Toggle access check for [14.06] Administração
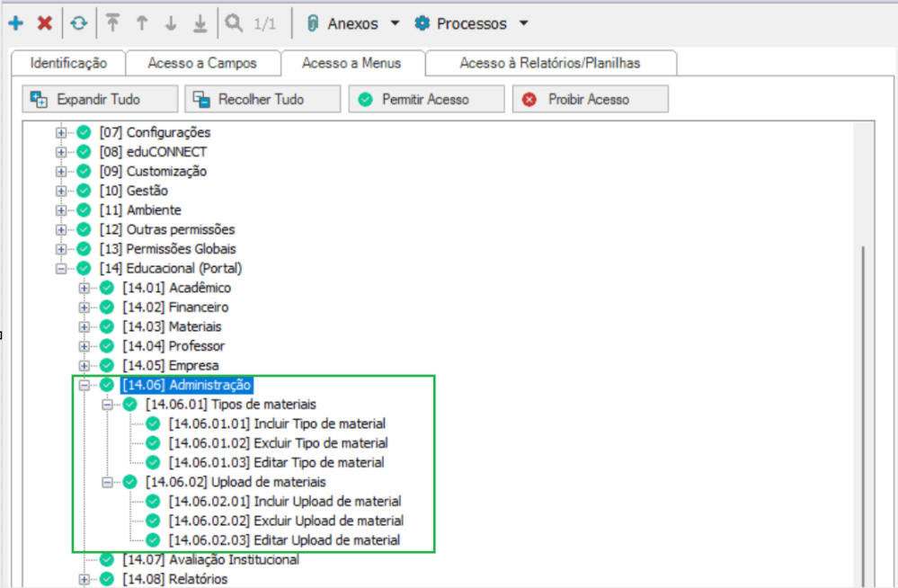898x588 pixels. pyautogui.click(x=107, y=385)
